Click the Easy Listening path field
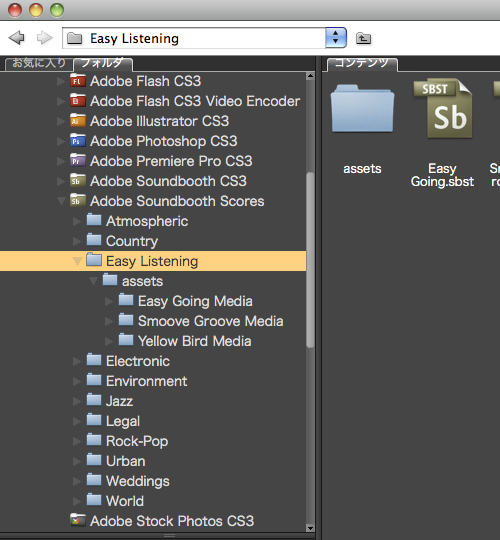The width and height of the screenshot is (500, 540). tap(194, 38)
